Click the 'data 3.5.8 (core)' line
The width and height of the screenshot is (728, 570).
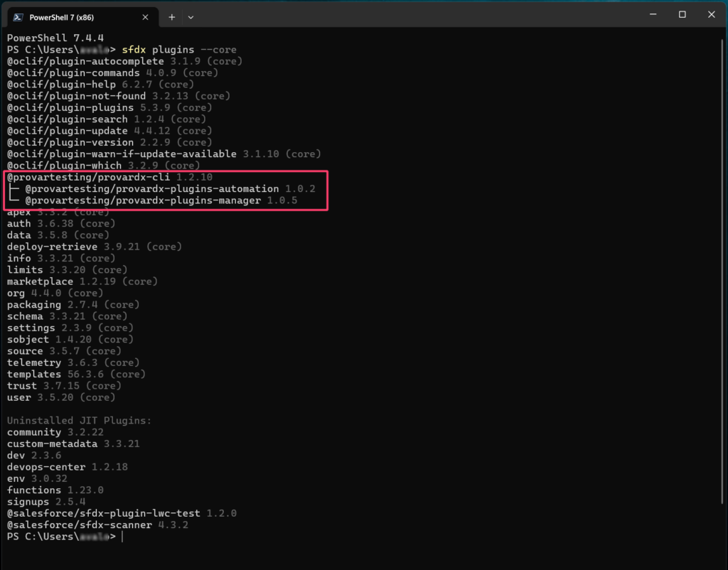point(58,235)
